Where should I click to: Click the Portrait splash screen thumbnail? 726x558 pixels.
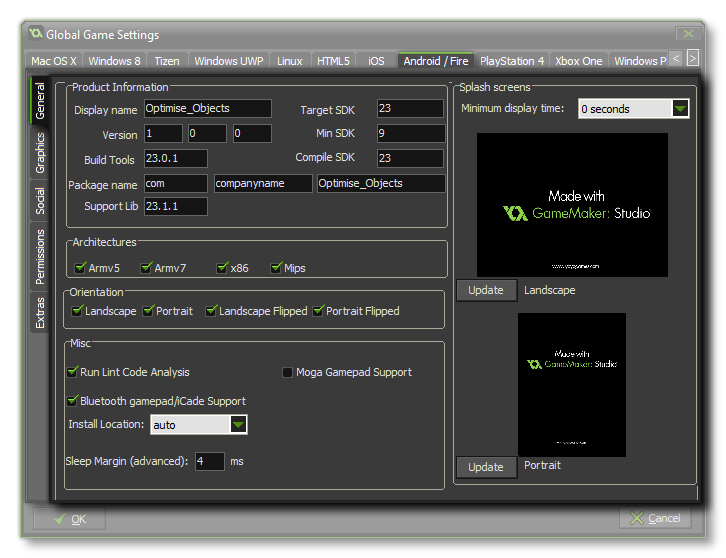572,384
